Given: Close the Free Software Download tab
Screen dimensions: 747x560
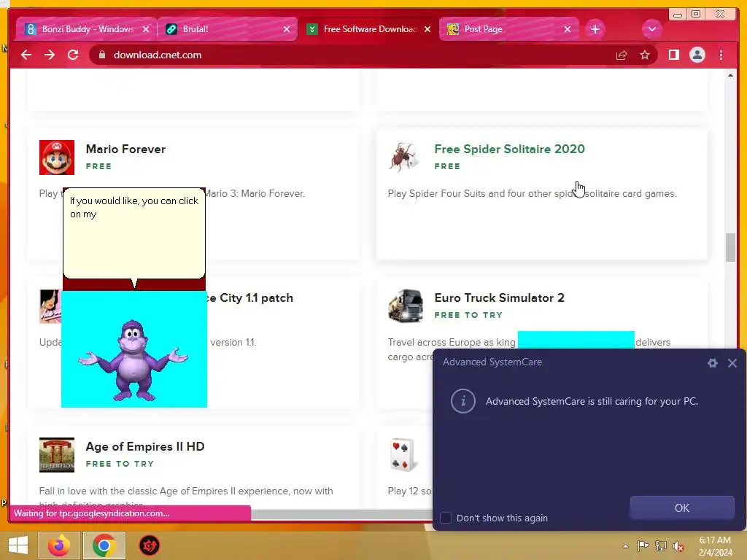Looking at the screenshot, I should [427, 29].
